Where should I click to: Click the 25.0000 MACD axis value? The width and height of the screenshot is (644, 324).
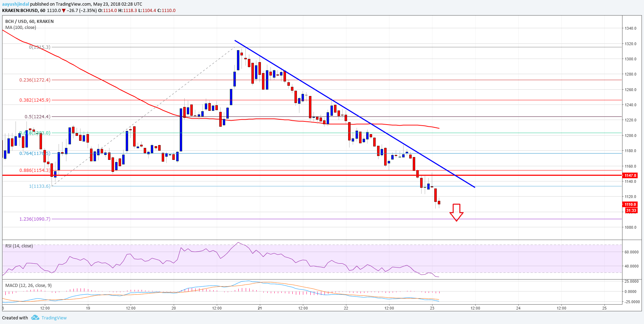632,281
